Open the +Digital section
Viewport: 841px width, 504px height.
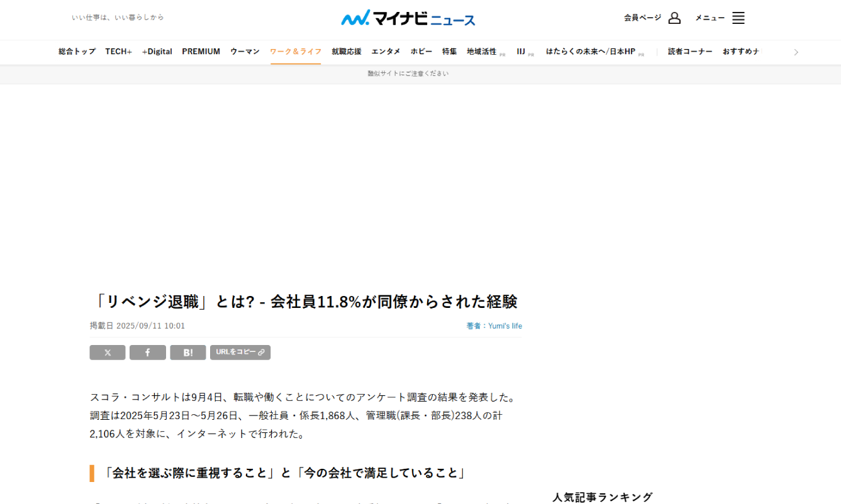pyautogui.click(x=157, y=52)
